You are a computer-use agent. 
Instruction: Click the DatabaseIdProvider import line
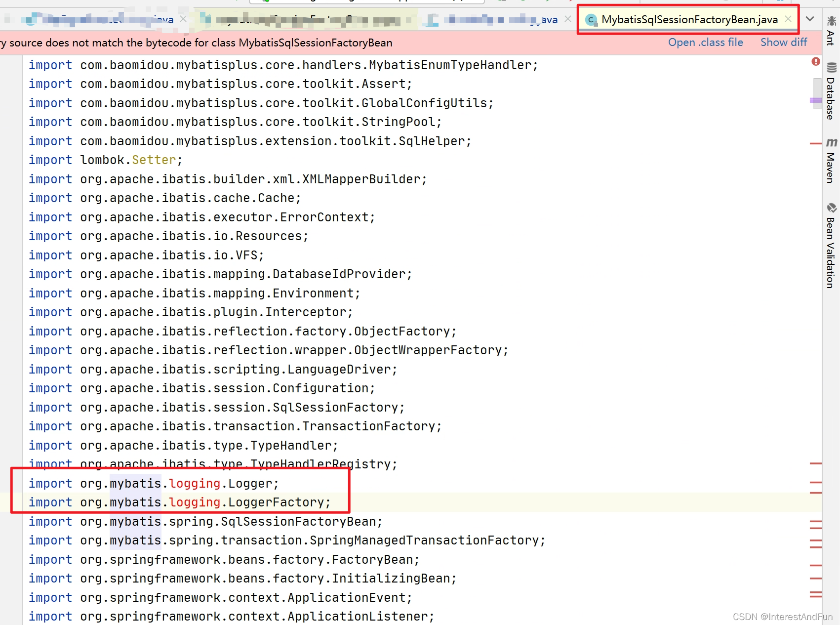[220, 274]
